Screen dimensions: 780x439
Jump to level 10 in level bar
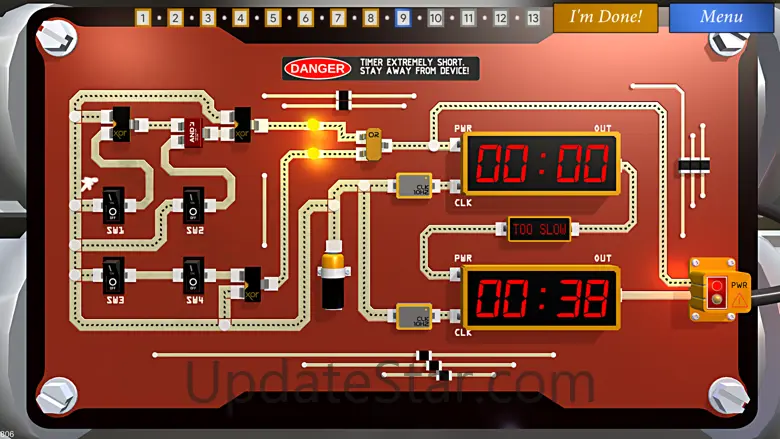pyautogui.click(x=435, y=18)
